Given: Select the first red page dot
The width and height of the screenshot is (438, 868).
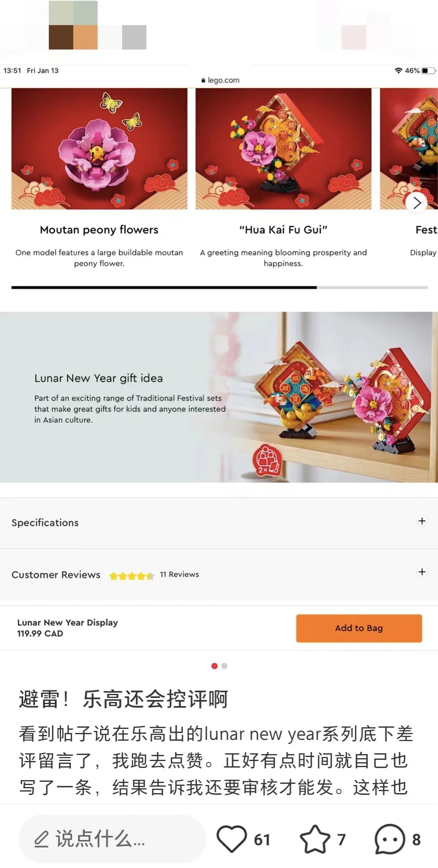Looking at the screenshot, I should [215, 666].
